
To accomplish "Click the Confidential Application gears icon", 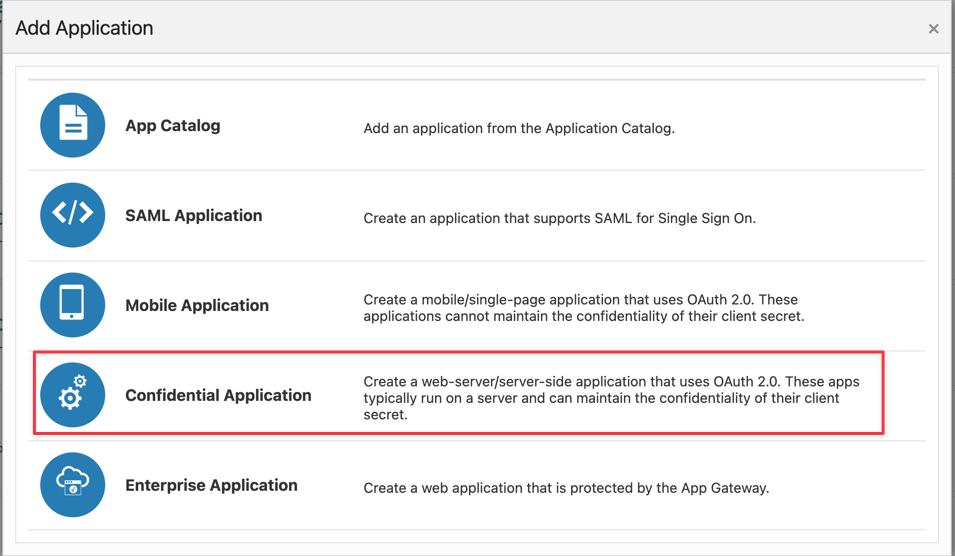I will click(x=72, y=395).
